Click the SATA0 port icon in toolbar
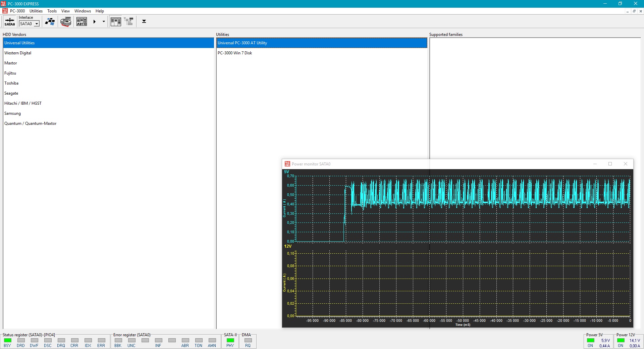 [x=10, y=21]
